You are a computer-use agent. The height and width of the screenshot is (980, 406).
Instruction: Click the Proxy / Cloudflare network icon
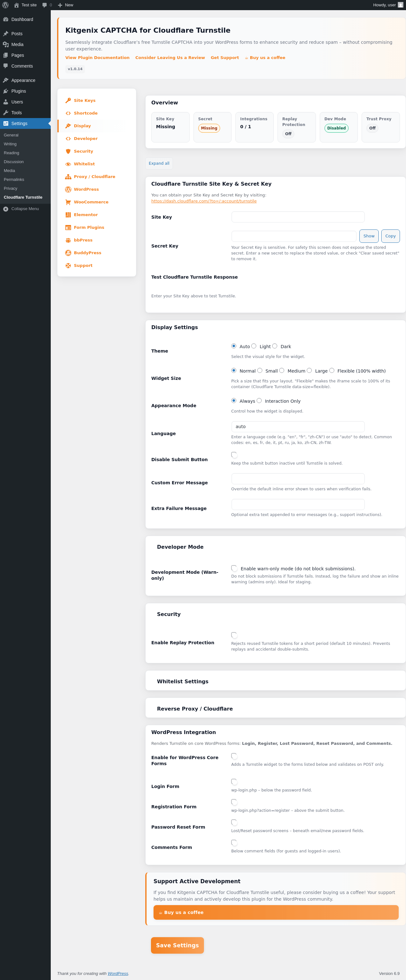click(68, 177)
